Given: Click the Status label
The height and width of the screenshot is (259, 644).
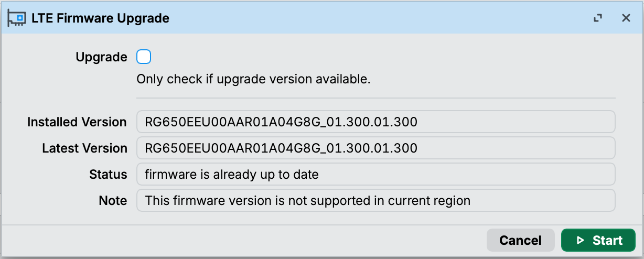Looking at the screenshot, I should pyautogui.click(x=108, y=175).
